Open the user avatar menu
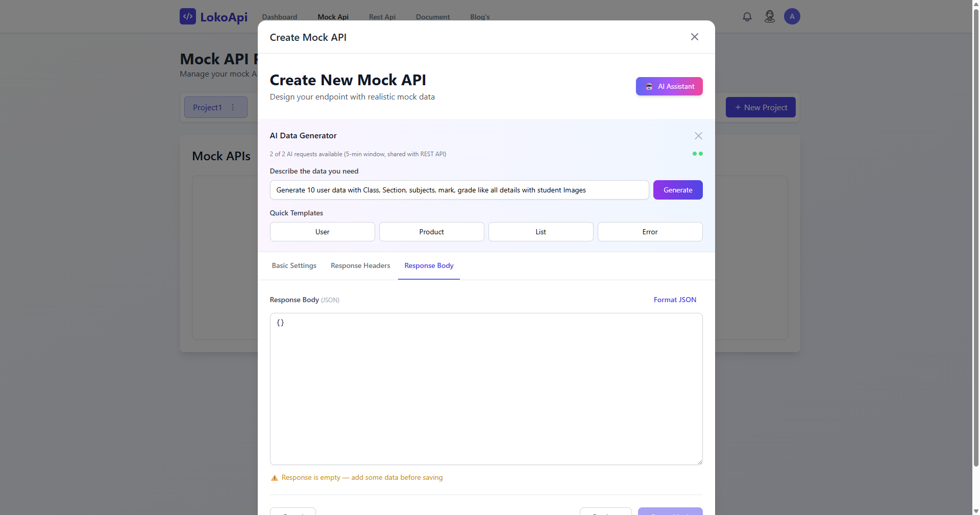Viewport: 980px width, 515px height. click(792, 16)
